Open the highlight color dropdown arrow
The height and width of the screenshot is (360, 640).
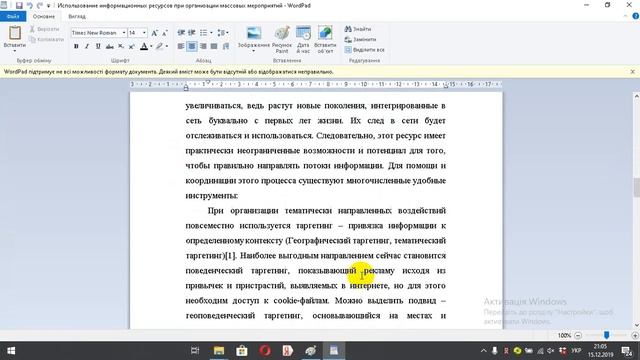[167, 47]
